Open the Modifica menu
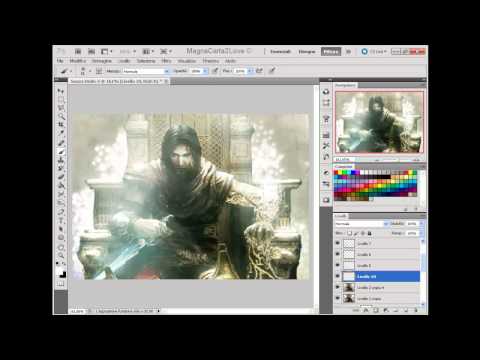The image size is (480, 360). tap(78, 61)
